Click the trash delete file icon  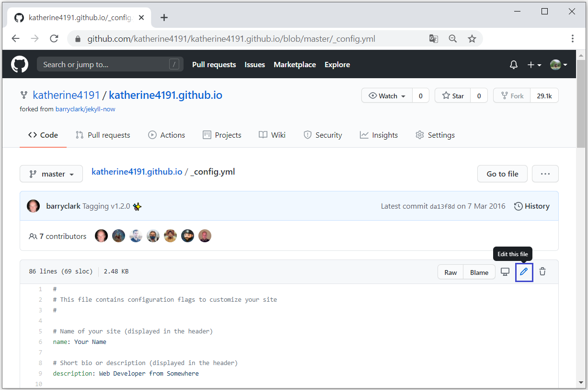[x=542, y=272]
